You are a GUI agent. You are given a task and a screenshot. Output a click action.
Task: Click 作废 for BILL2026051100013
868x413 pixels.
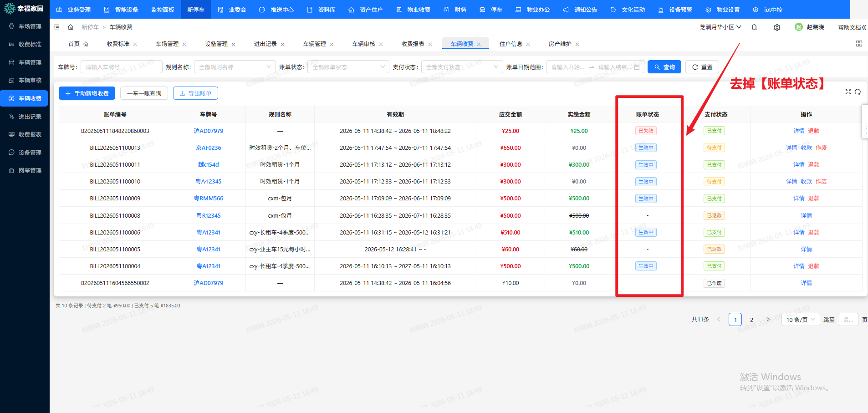(821, 148)
